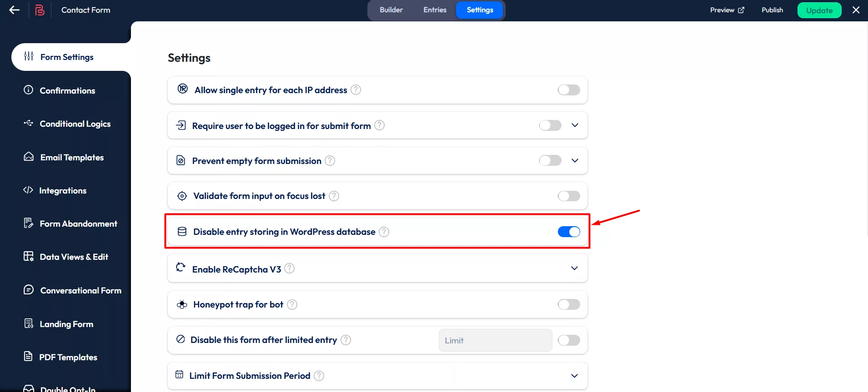
Task: Expand Limit Form Submission Period options
Action: [574, 376]
